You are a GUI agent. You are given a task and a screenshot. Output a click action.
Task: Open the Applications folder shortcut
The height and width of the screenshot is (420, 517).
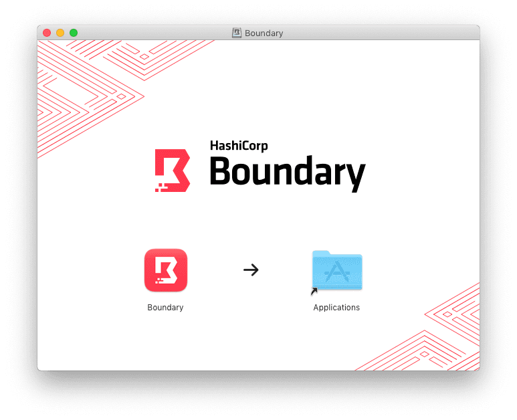[336, 271]
